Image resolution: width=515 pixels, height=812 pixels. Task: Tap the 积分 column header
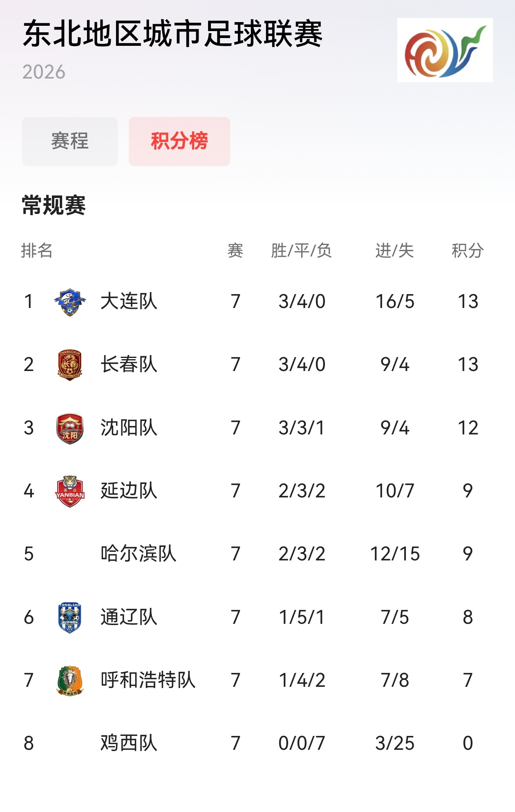[x=468, y=251]
